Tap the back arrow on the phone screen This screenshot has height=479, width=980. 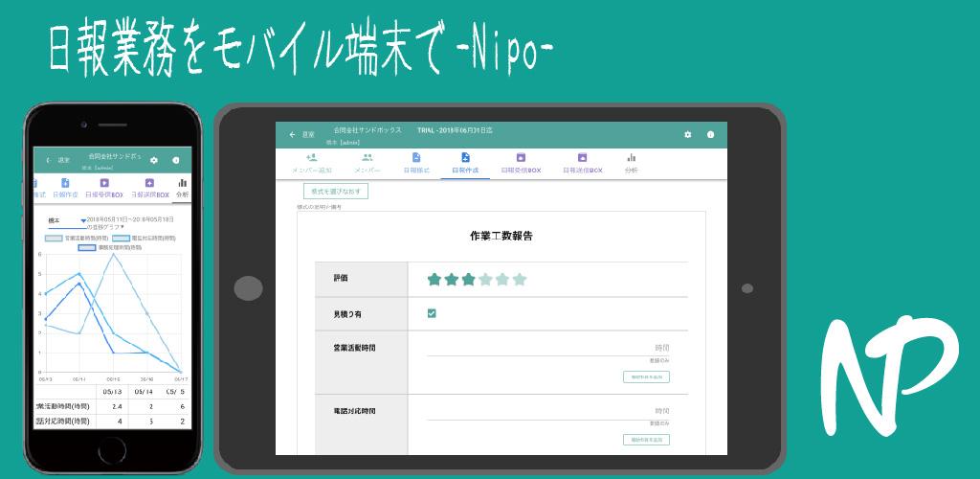pos(49,160)
